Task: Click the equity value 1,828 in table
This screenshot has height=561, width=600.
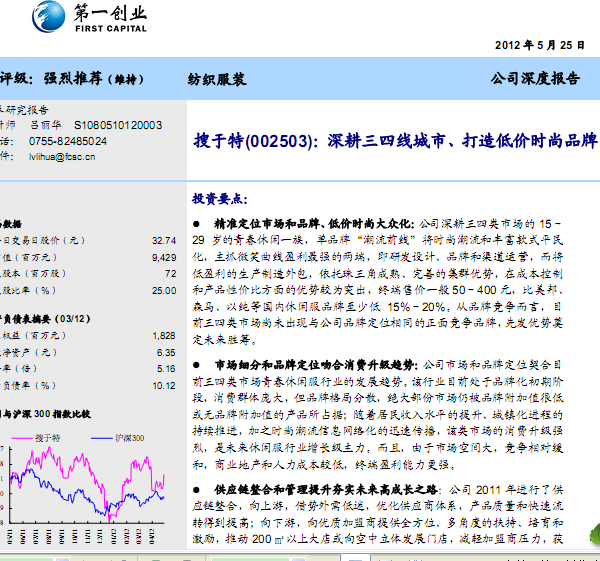Action: [164, 337]
